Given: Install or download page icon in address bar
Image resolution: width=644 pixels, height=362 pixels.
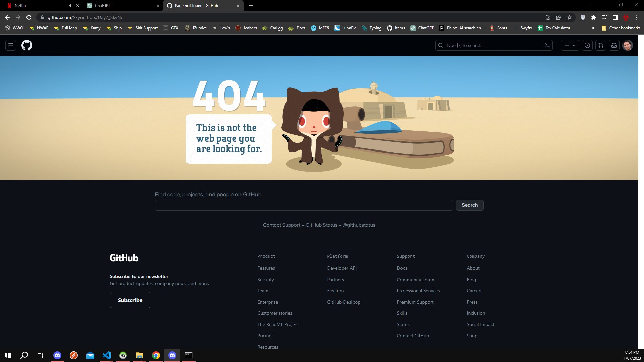Looking at the screenshot, I should (548, 17).
